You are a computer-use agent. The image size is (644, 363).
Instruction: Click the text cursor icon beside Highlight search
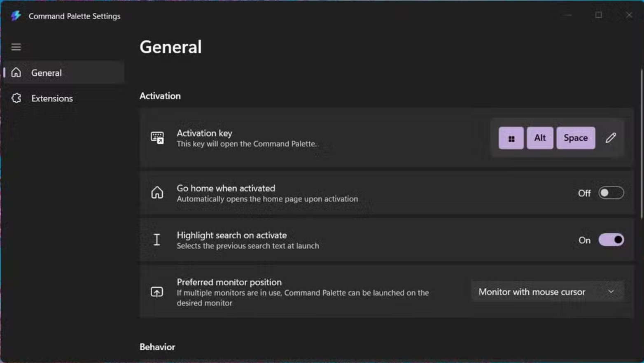pyautogui.click(x=157, y=240)
